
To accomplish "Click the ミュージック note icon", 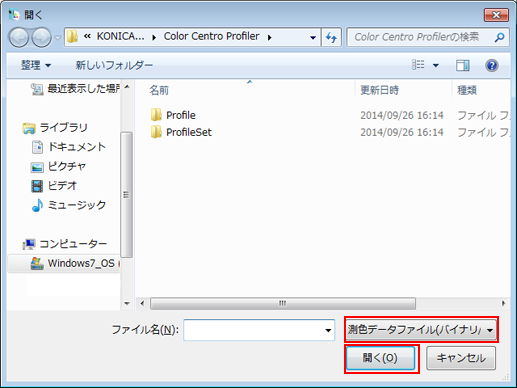I will [37, 205].
